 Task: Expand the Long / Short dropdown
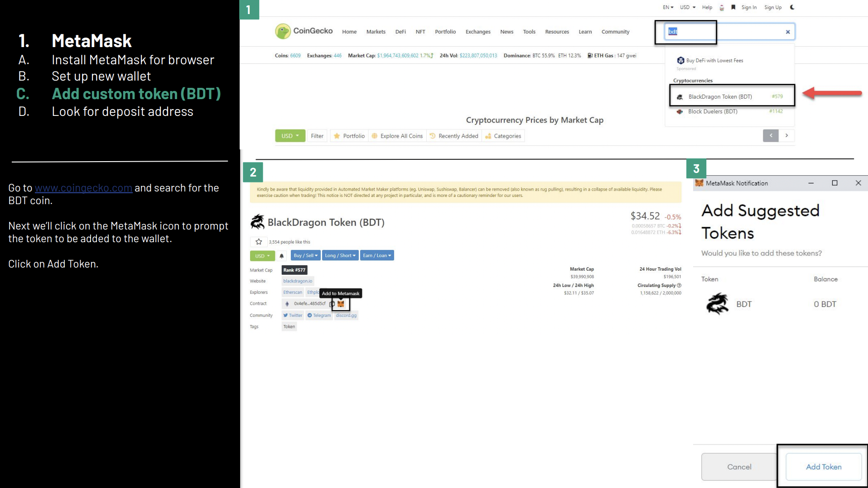340,255
